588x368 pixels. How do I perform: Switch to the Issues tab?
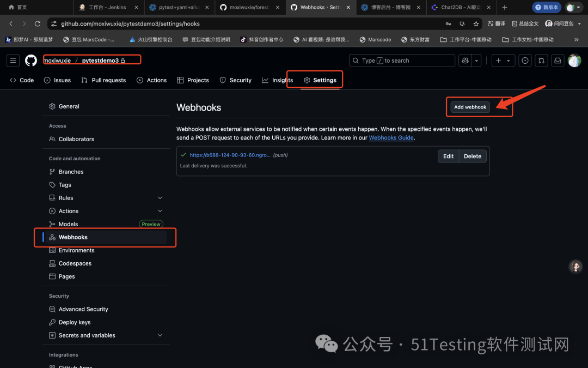57,80
